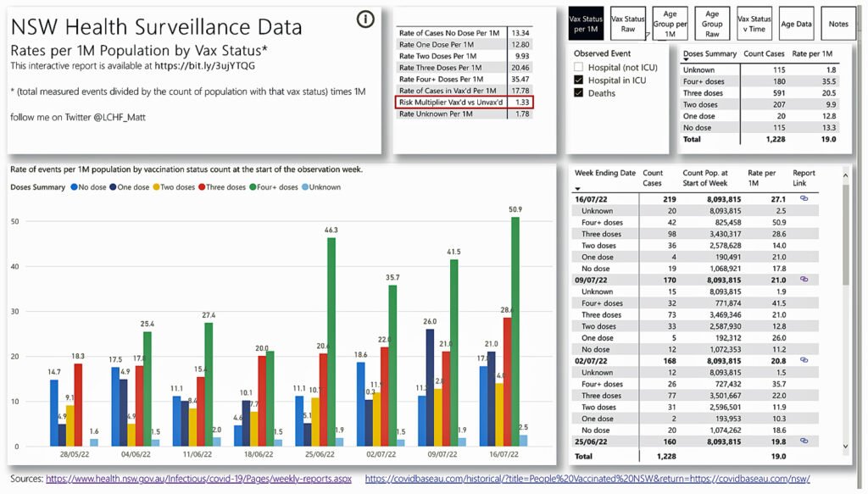Click the Unknown legend marker

click(305, 187)
